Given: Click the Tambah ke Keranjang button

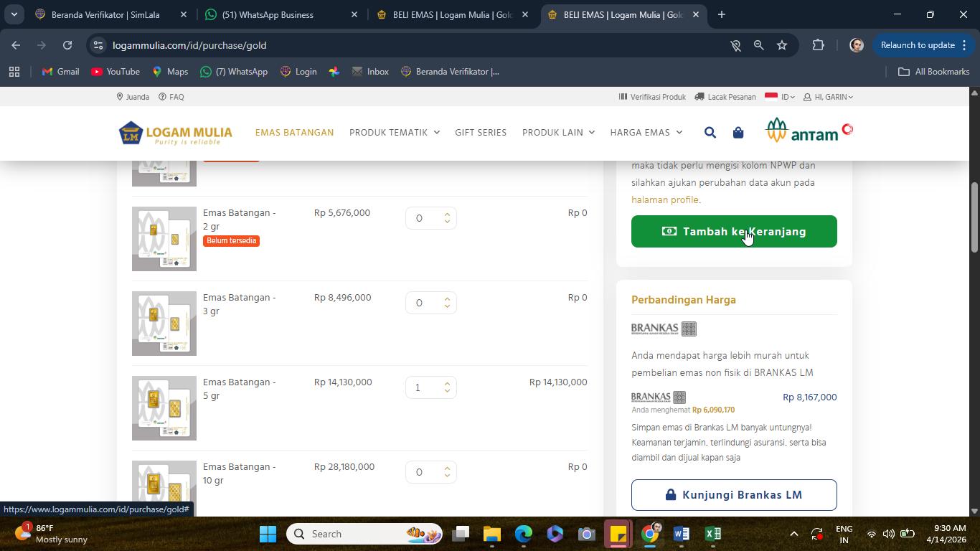Looking at the screenshot, I should pos(734,232).
